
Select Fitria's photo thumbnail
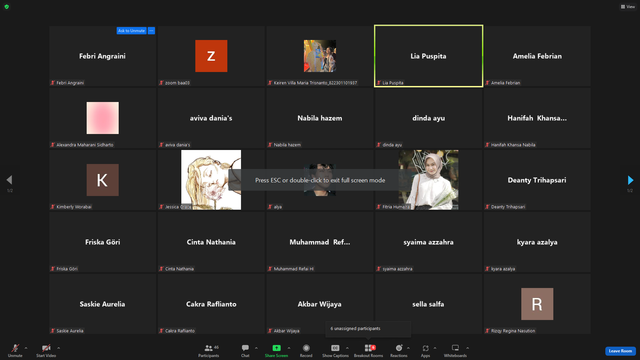428,180
